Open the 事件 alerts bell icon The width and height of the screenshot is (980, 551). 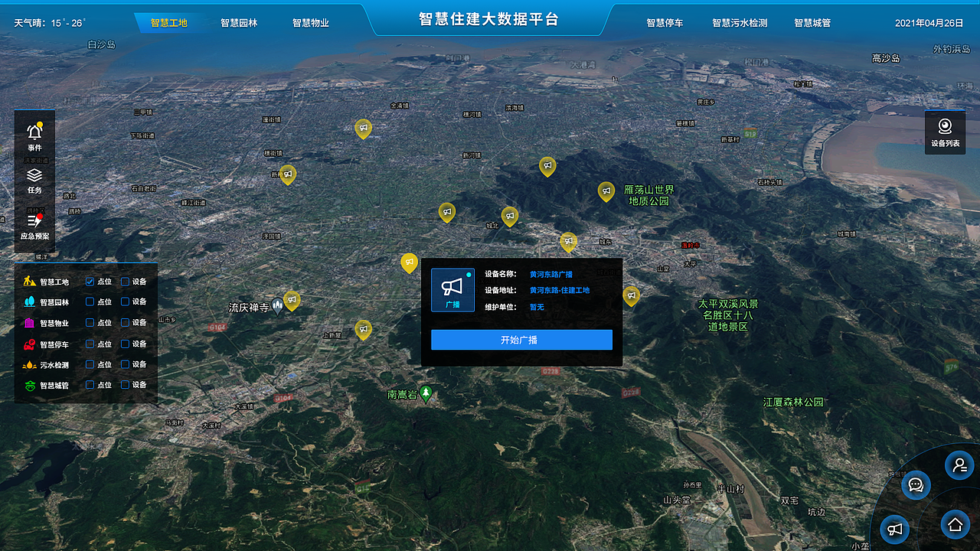34,131
